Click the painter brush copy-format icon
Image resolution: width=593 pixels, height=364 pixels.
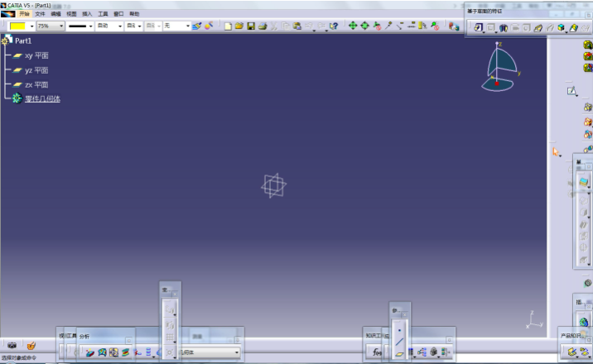pos(196,26)
